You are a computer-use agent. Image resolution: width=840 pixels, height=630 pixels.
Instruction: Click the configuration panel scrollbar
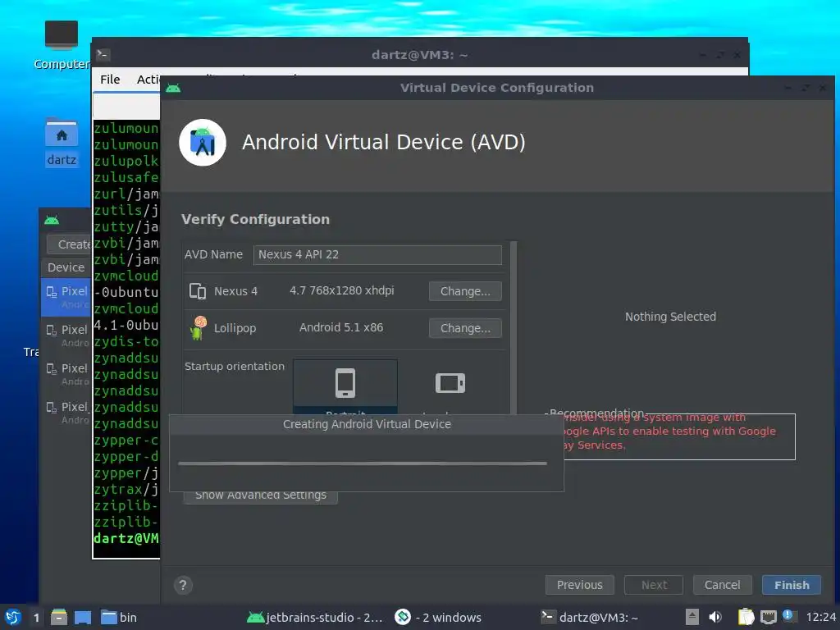tap(514, 327)
